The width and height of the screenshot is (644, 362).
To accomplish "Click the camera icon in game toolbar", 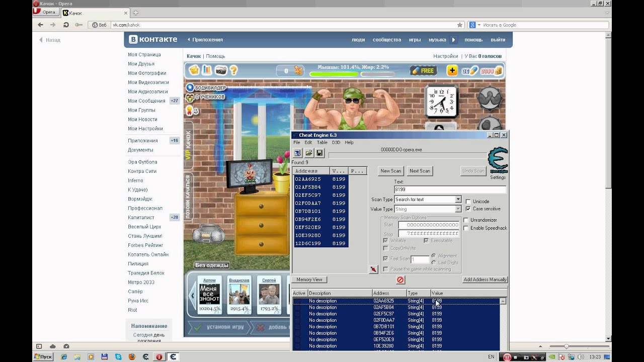I will tap(221, 70).
